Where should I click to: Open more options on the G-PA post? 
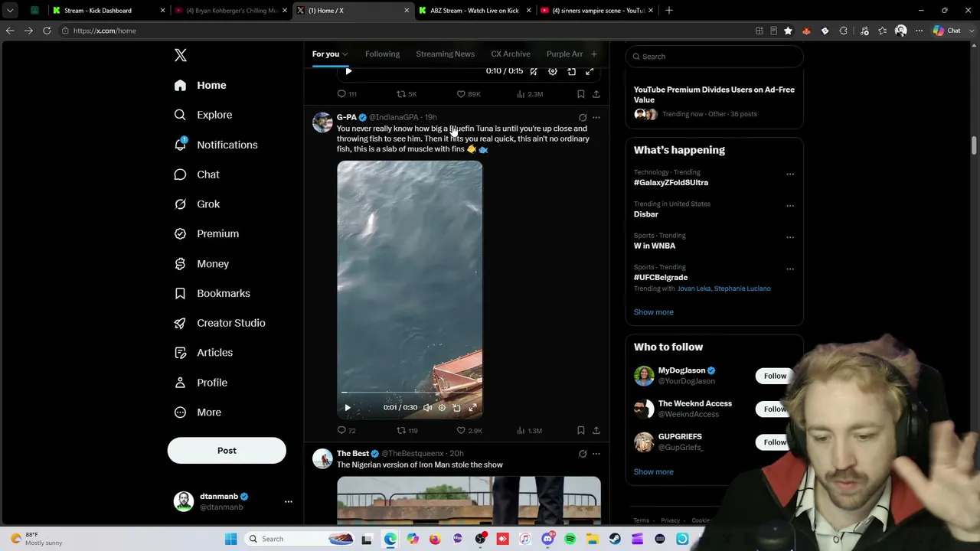pos(596,117)
